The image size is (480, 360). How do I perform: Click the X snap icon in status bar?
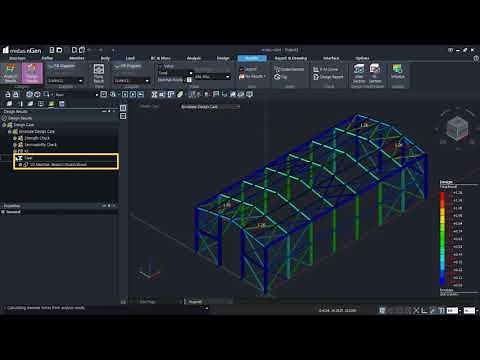[416, 310]
